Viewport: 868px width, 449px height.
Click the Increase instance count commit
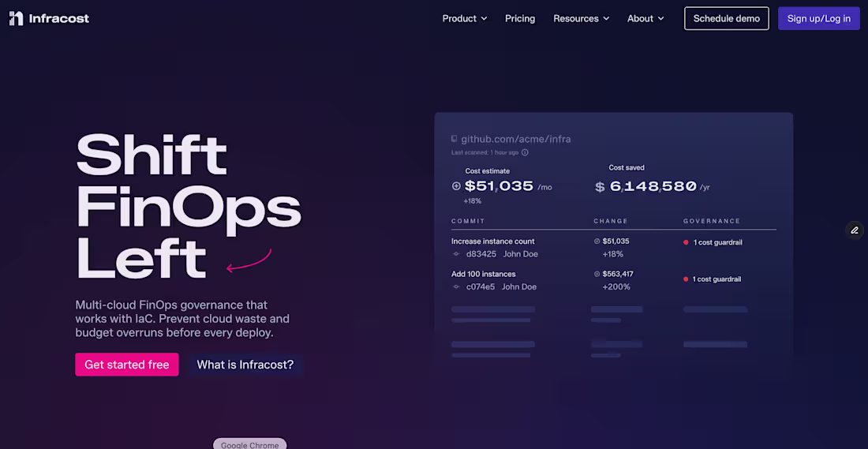[492, 241]
